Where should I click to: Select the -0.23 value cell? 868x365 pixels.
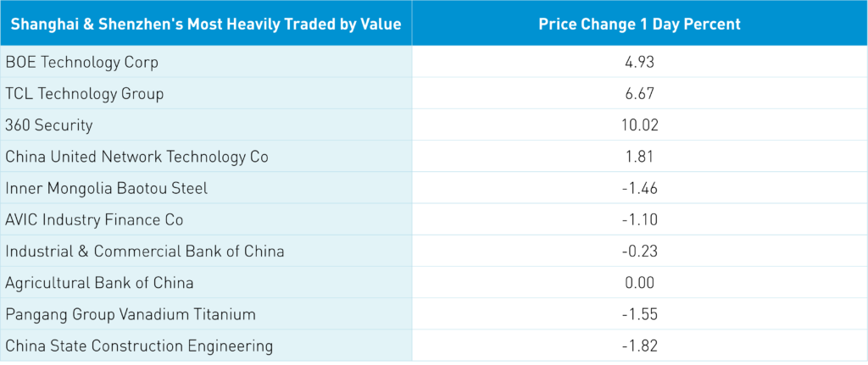pyautogui.click(x=640, y=252)
